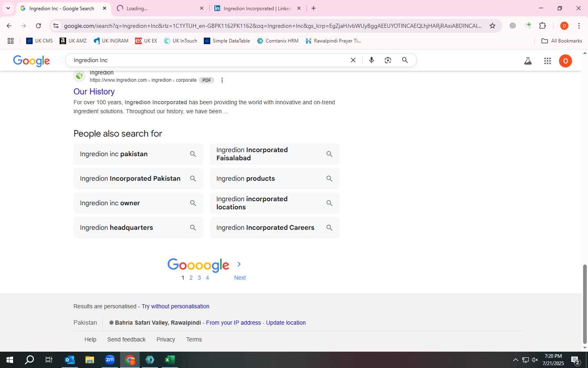Open the Comtanix HRM bookmark
This screenshot has width=588, height=368.
point(278,41)
